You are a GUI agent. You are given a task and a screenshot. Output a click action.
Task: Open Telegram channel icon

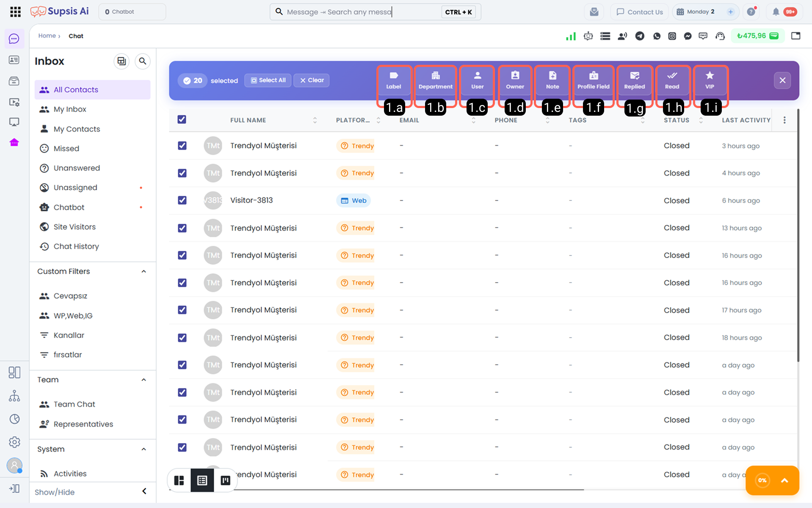coord(640,36)
